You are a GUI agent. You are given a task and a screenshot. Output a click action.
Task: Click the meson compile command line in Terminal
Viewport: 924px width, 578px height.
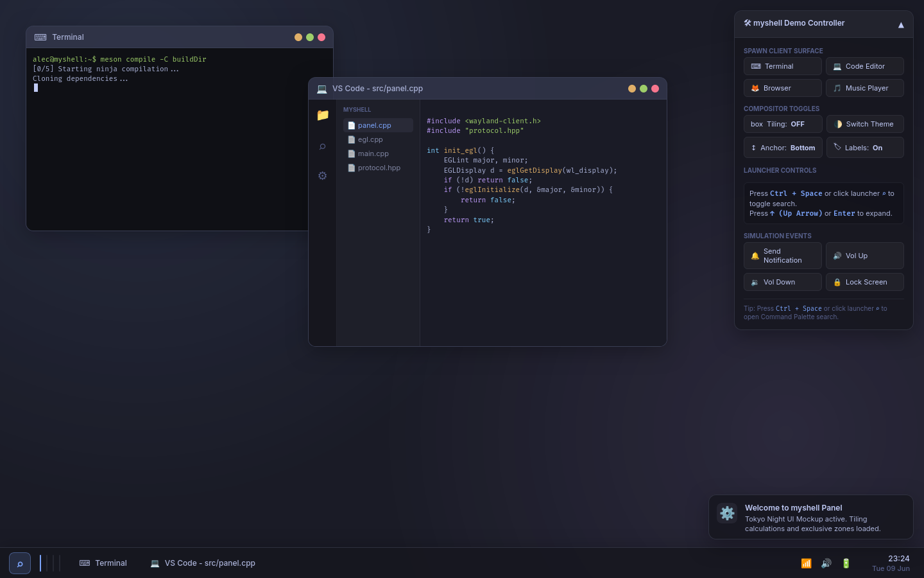click(x=119, y=59)
